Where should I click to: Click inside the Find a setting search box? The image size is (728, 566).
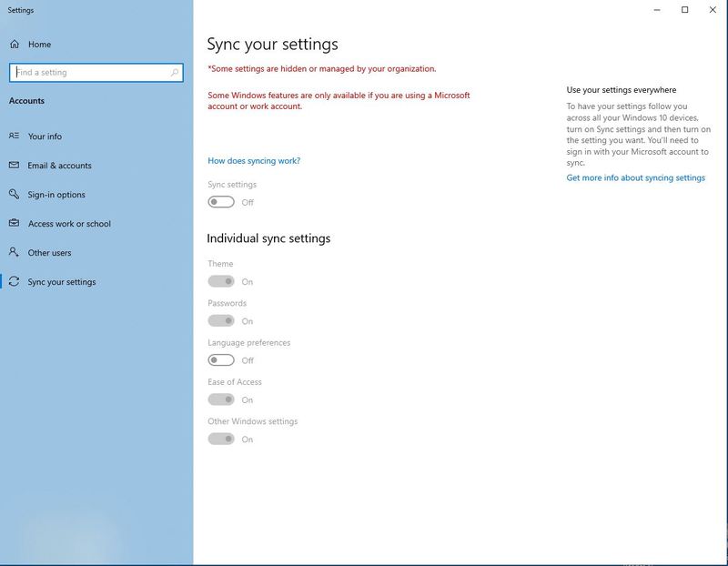(91, 72)
